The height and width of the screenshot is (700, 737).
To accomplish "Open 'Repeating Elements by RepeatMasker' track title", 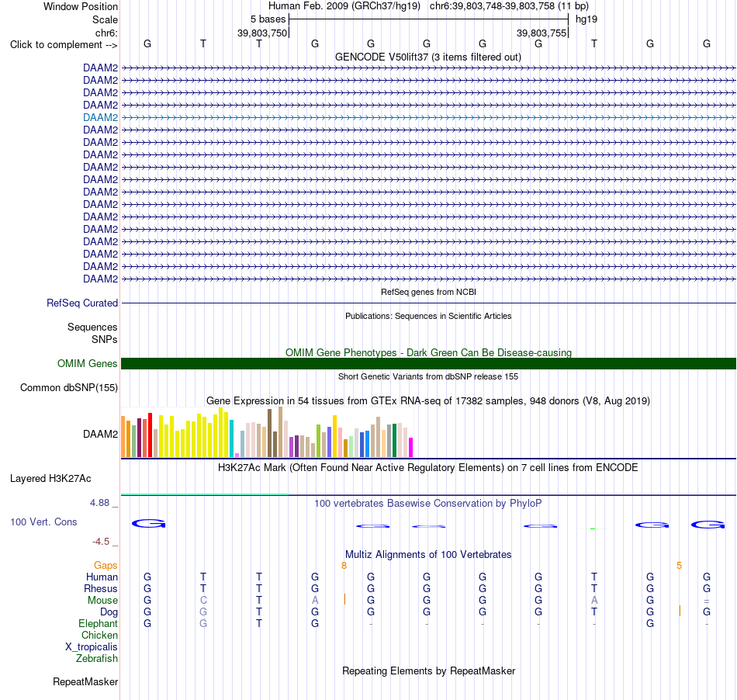I will pos(428,671).
